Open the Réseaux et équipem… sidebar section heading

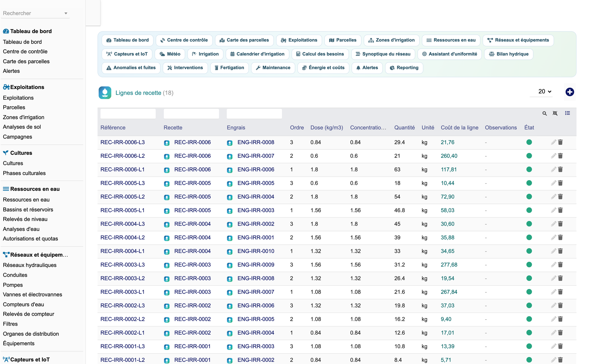pyautogui.click(x=35, y=255)
